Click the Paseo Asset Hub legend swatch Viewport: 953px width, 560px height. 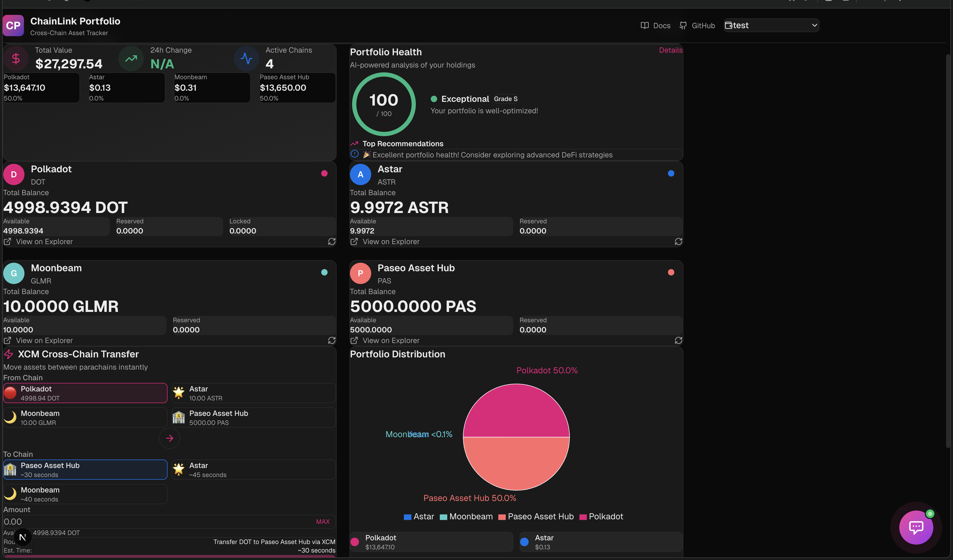click(502, 517)
